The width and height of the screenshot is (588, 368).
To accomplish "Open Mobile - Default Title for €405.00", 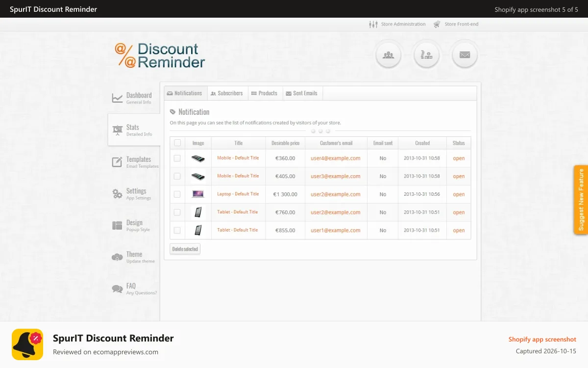I will pos(238,176).
